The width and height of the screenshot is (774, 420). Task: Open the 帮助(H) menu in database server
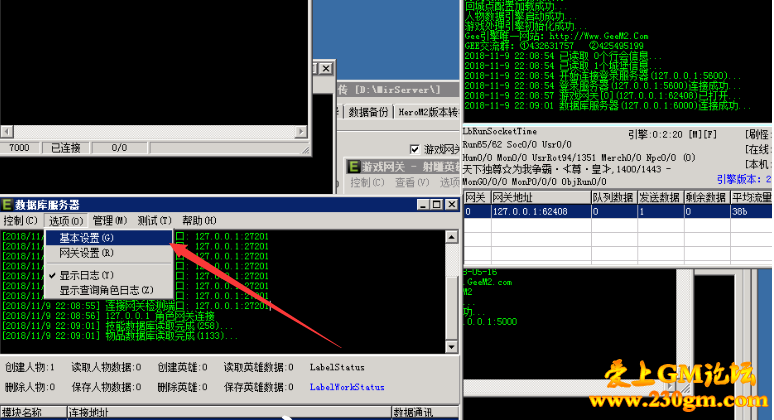199,221
